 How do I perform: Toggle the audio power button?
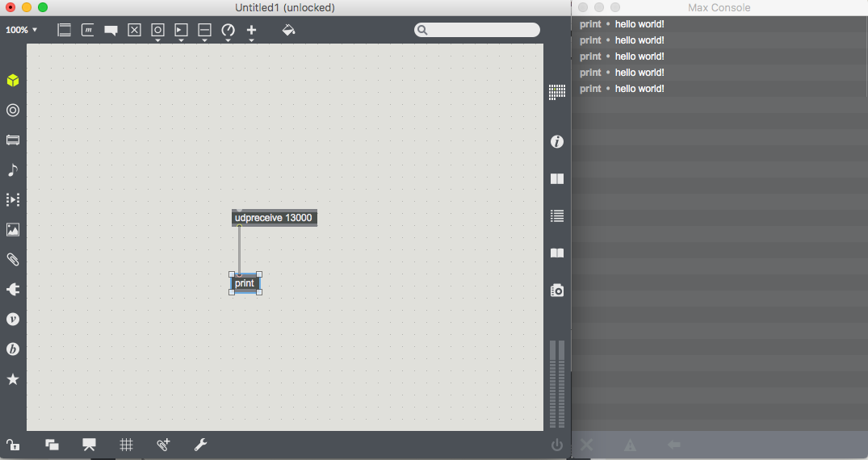point(556,445)
